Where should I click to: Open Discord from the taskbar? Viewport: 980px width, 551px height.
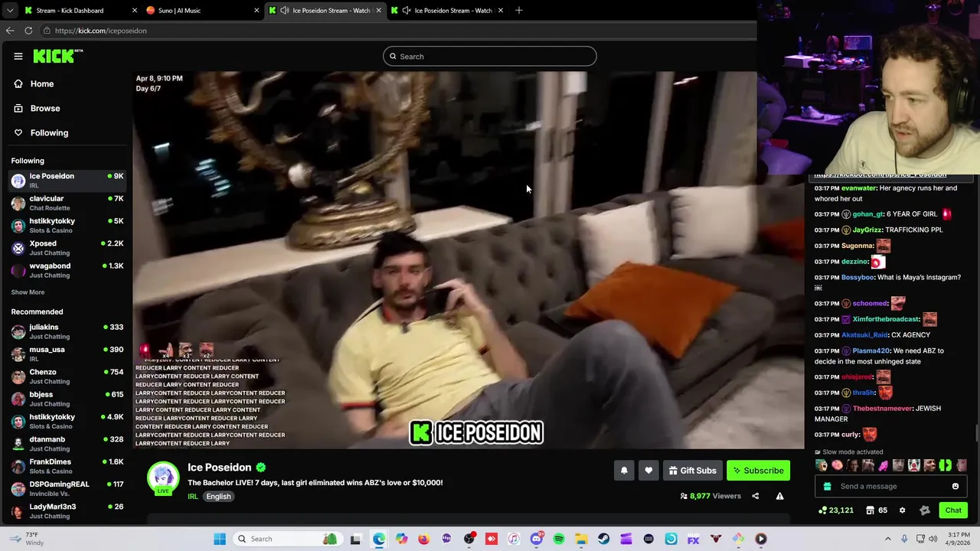(537, 539)
